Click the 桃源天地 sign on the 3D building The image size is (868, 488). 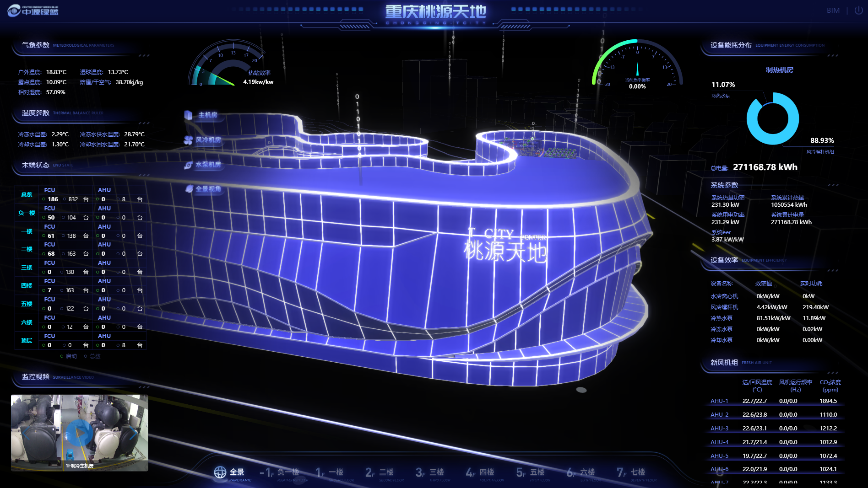click(505, 251)
